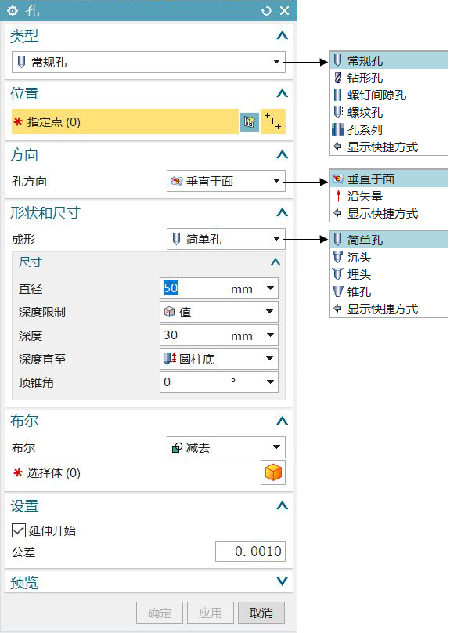
Task: Click the settings gear icon in title bar
Action: (x=13, y=10)
